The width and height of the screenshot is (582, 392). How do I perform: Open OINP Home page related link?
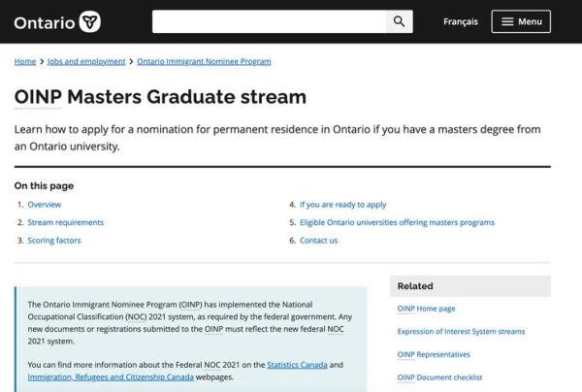point(426,309)
